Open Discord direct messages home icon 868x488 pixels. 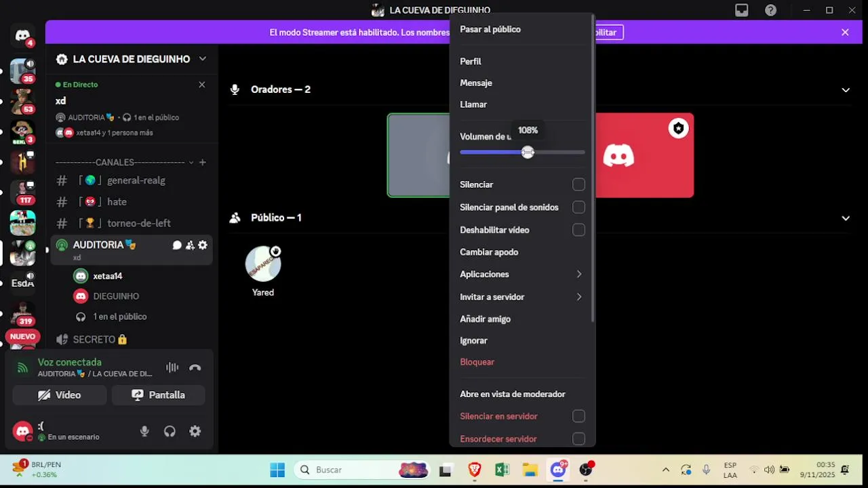coord(22,36)
